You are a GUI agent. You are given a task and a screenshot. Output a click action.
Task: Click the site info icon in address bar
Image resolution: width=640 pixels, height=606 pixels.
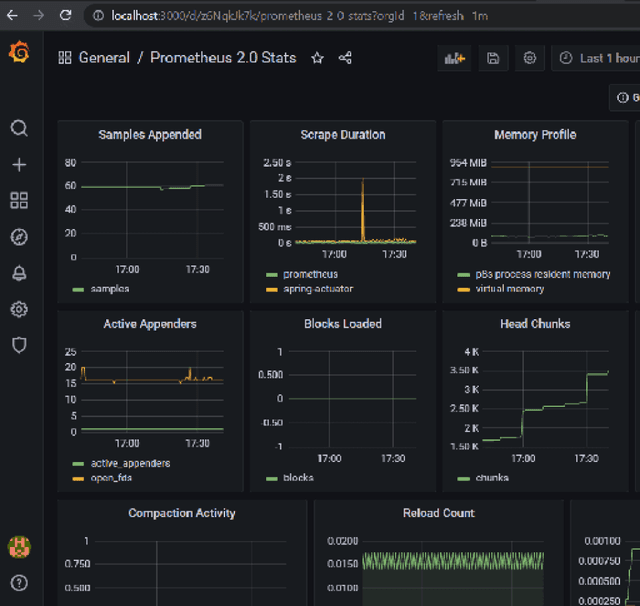point(98,16)
